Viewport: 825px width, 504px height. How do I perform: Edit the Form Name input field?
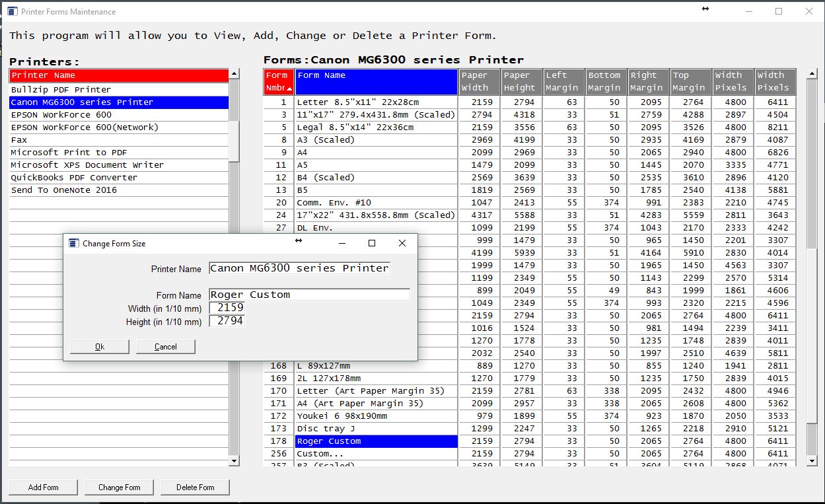[x=309, y=295]
